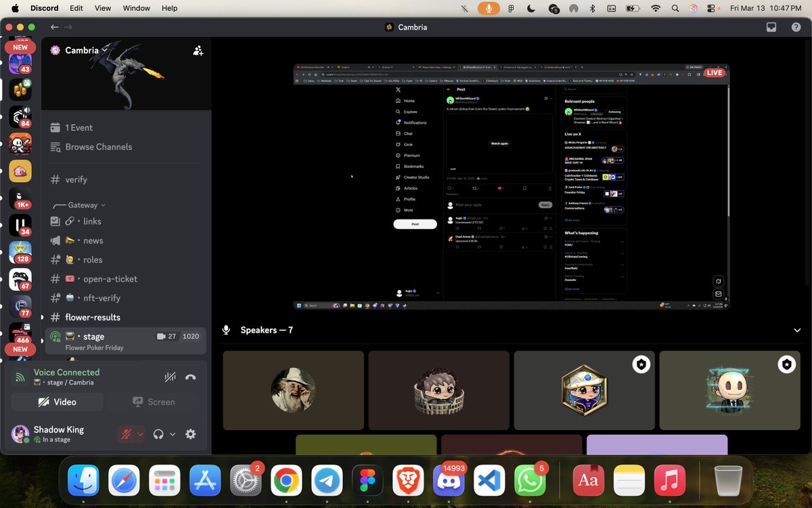
Task: Open the open-a-ticket channel
Action: [x=126, y=278]
